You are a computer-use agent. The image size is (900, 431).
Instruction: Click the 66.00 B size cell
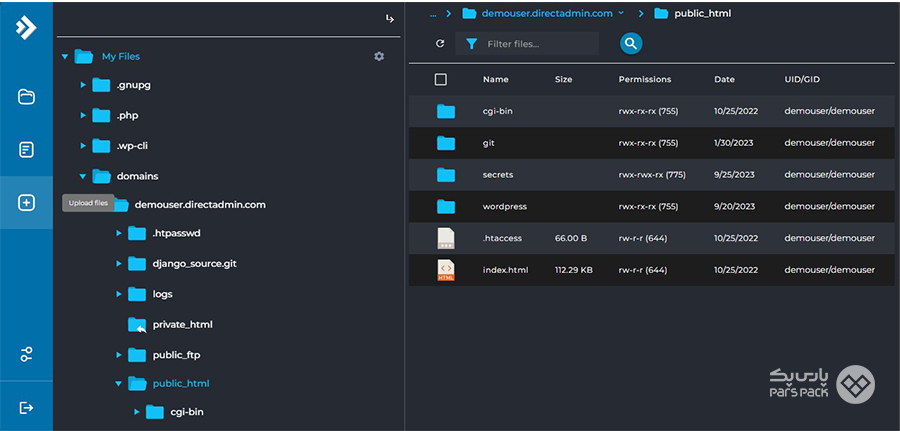pyautogui.click(x=571, y=238)
